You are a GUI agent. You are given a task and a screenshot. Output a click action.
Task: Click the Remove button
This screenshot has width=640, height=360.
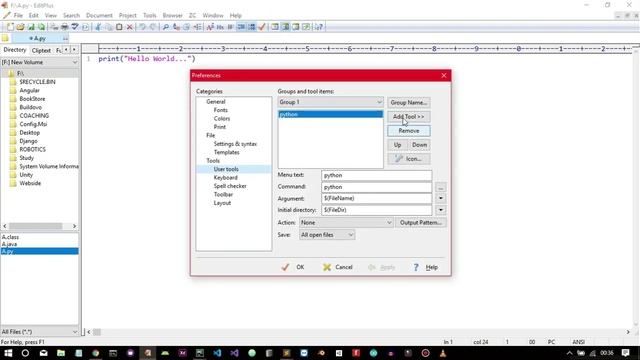click(x=409, y=131)
